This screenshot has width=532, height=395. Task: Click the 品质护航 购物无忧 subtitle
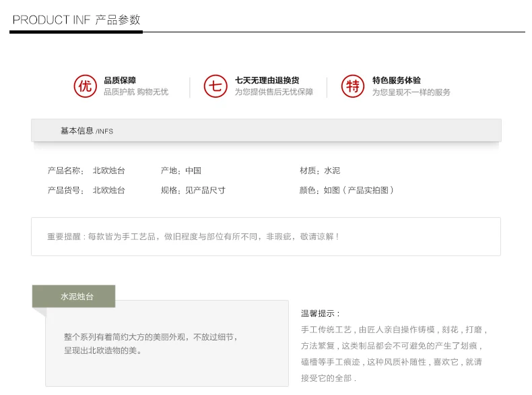136,92
